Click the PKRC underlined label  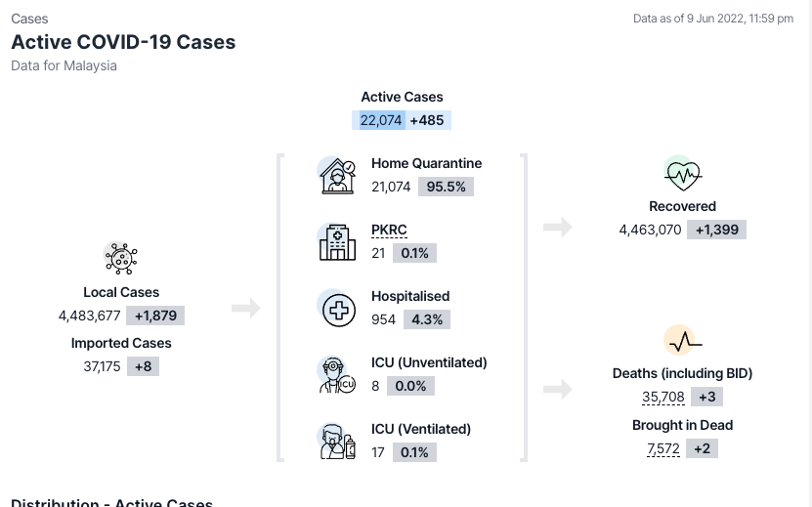389,230
